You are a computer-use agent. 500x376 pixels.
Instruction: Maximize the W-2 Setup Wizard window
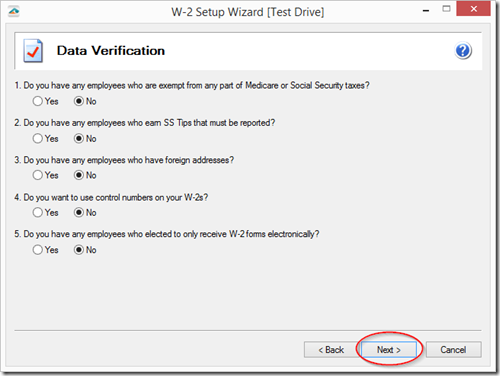[446, 9]
